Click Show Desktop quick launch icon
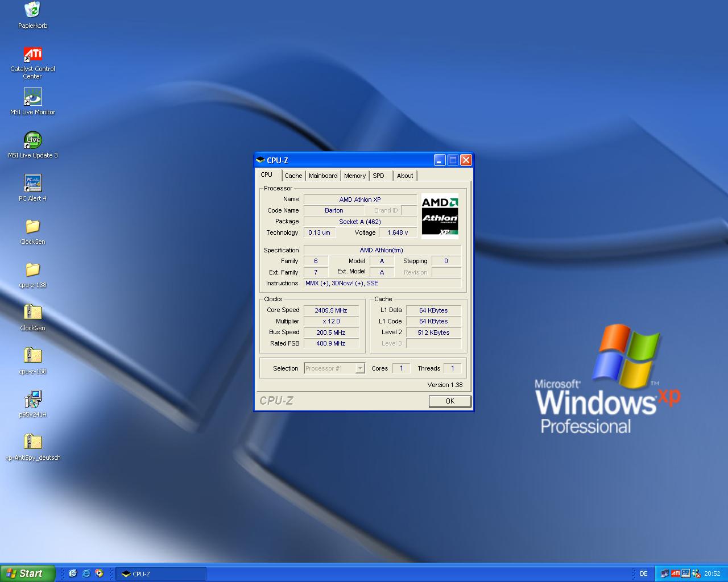This screenshot has width=728, height=582. point(73,573)
